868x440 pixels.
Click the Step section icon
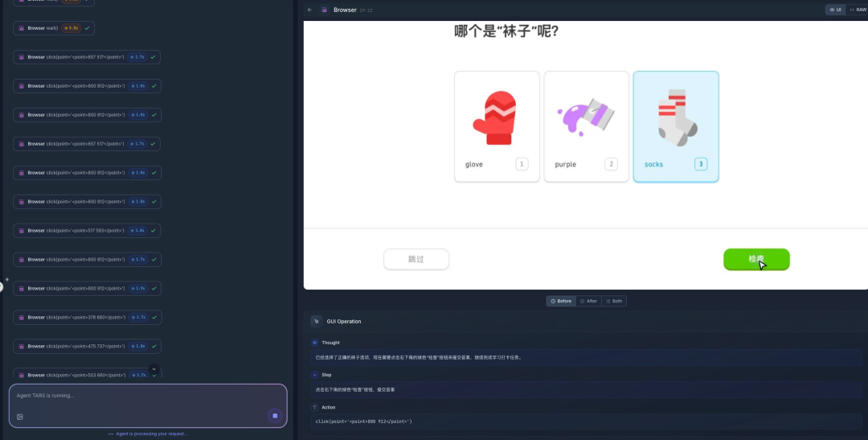[x=314, y=375]
